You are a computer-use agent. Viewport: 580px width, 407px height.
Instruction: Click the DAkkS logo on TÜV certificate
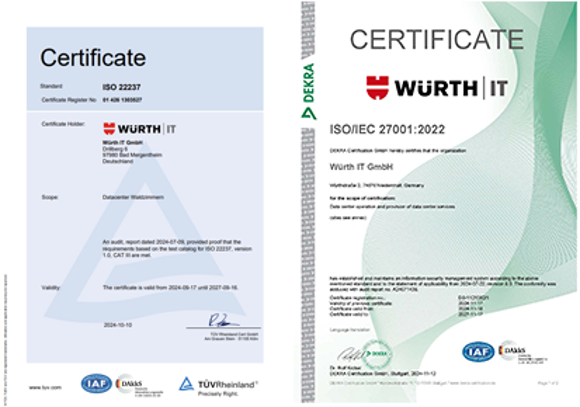139,386
